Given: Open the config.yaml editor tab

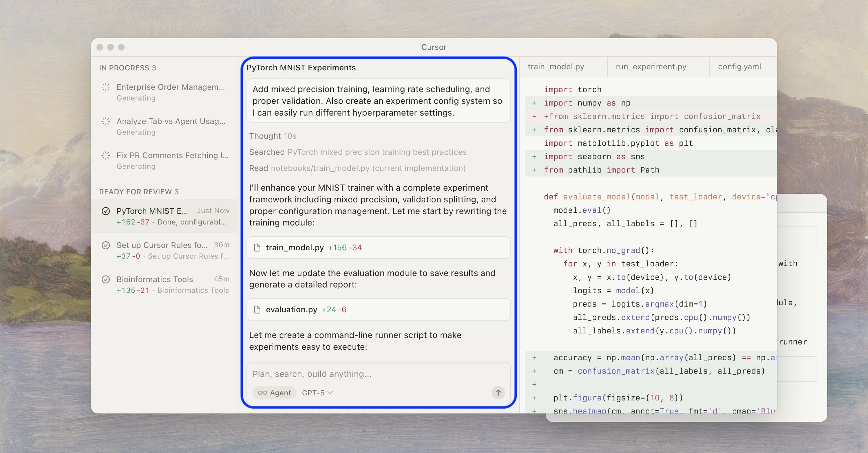Looking at the screenshot, I should (739, 67).
